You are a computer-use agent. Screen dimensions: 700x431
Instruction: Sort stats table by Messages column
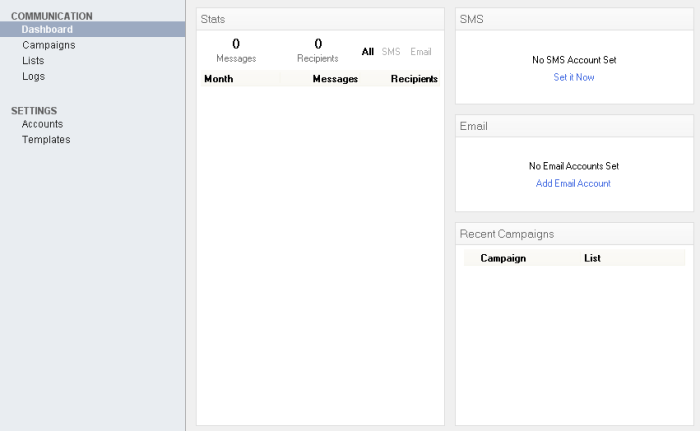click(335, 79)
